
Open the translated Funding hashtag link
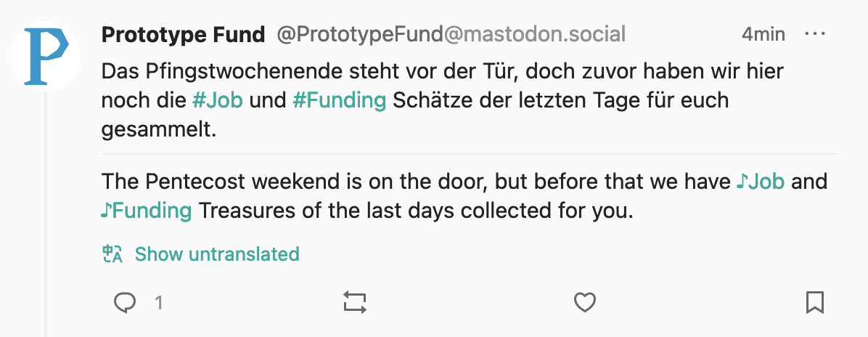[147, 211]
